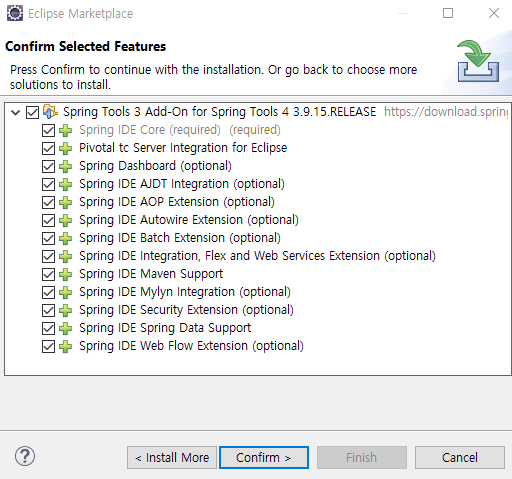
Task: Close the Eclipse Marketplace window
Action: pos(494,13)
